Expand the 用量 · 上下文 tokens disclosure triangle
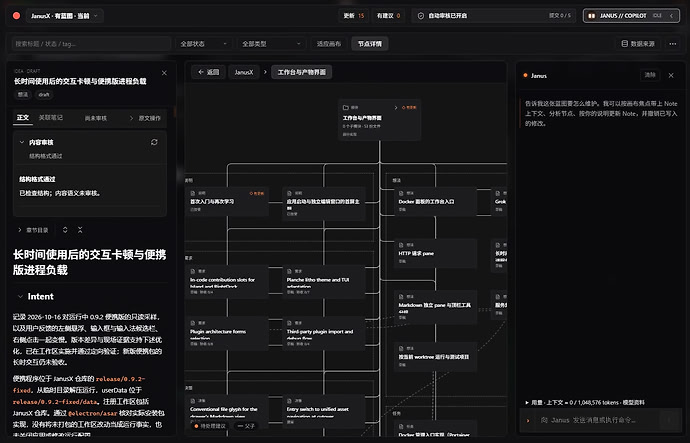The image size is (690, 443). (x=527, y=403)
